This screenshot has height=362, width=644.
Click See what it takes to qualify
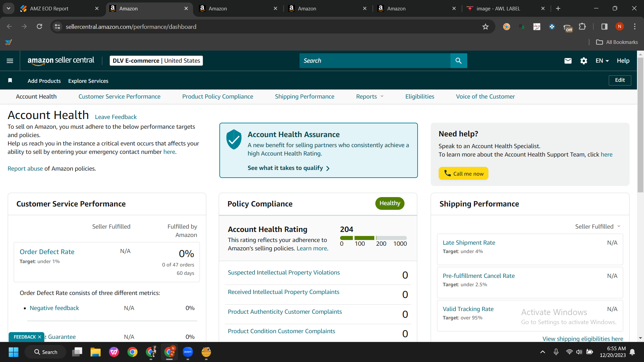tap(288, 168)
